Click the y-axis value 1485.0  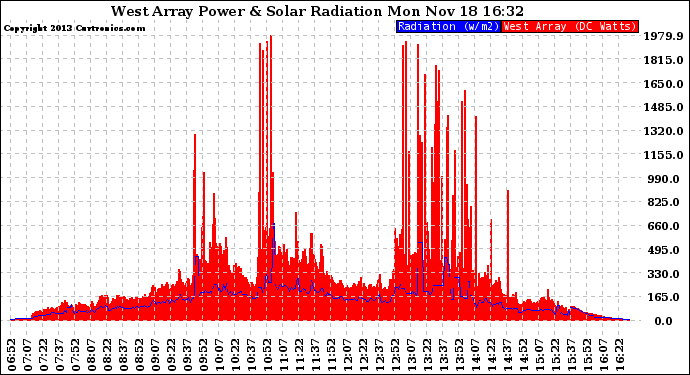click(663, 107)
